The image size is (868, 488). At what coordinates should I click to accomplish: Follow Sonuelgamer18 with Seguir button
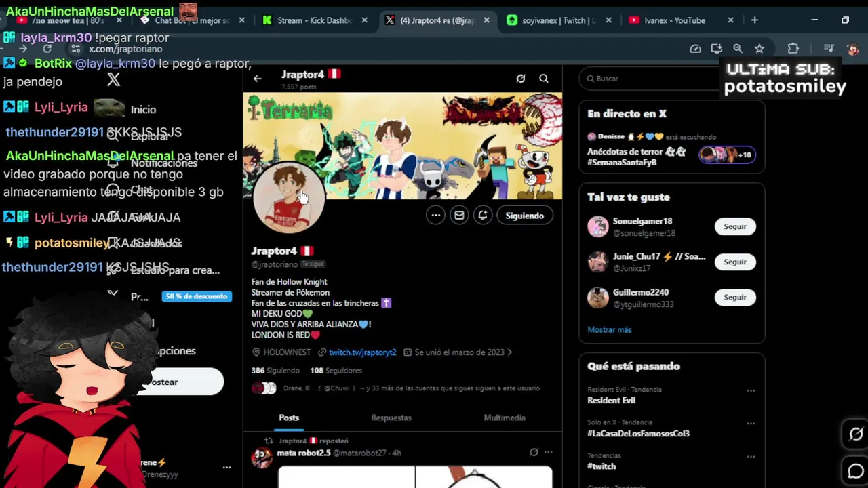coord(735,226)
